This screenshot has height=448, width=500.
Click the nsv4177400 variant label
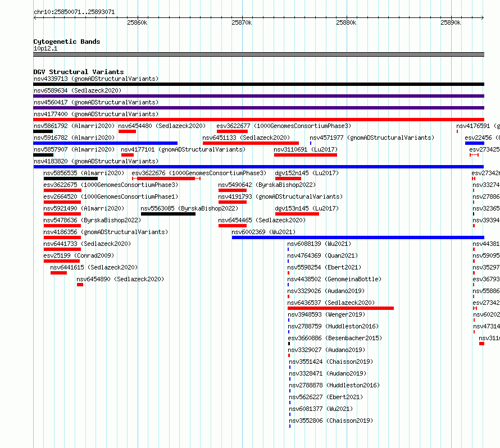(96, 114)
